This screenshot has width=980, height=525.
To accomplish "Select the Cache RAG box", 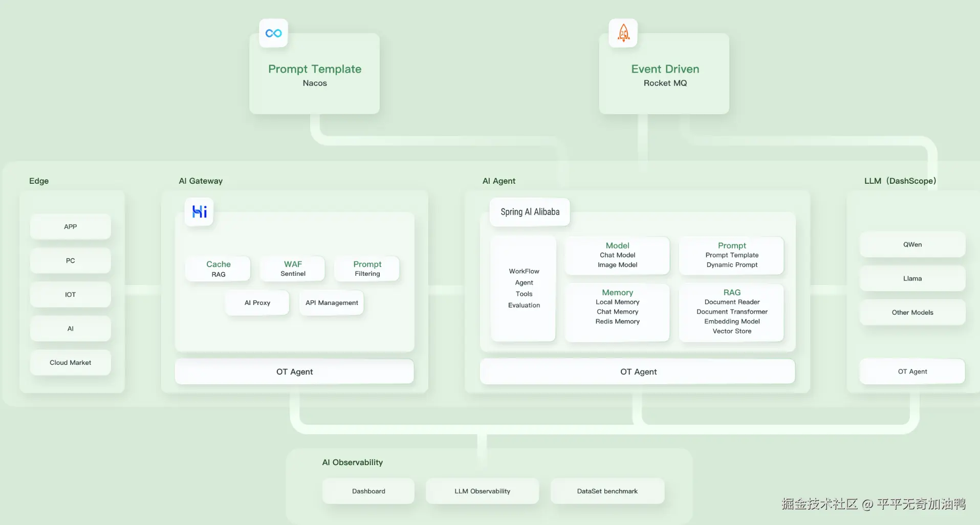I will pos(219,269).
